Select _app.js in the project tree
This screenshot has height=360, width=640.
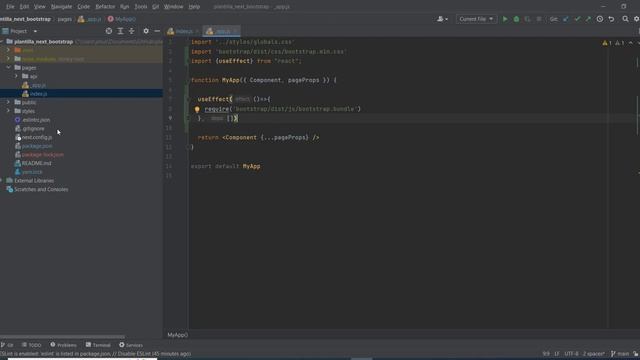point(34,85)
